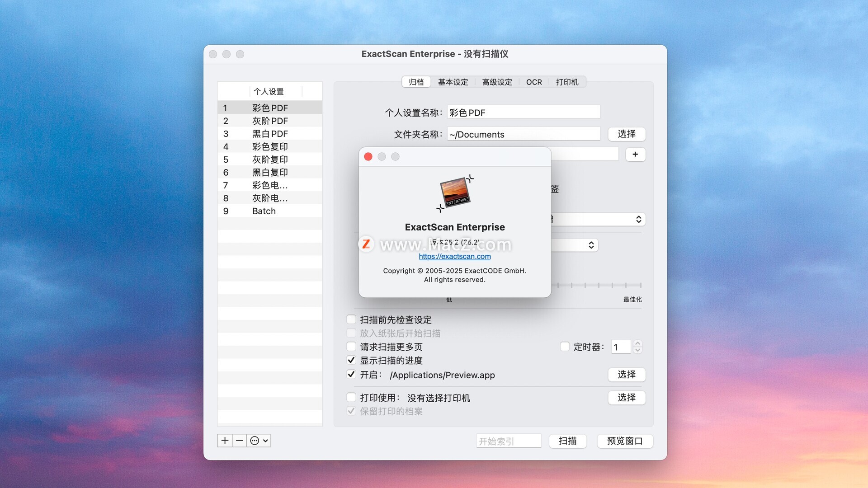Select the Batch profile
868x488 pixels.
pyautogui.click(x=270, y=211)
